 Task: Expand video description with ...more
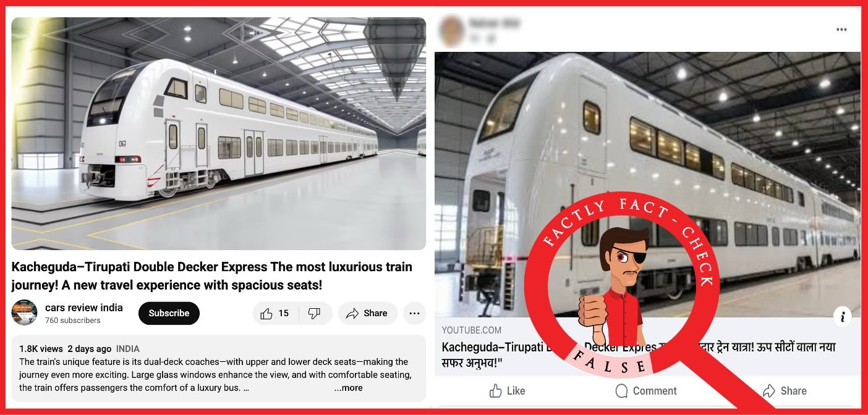348,388
